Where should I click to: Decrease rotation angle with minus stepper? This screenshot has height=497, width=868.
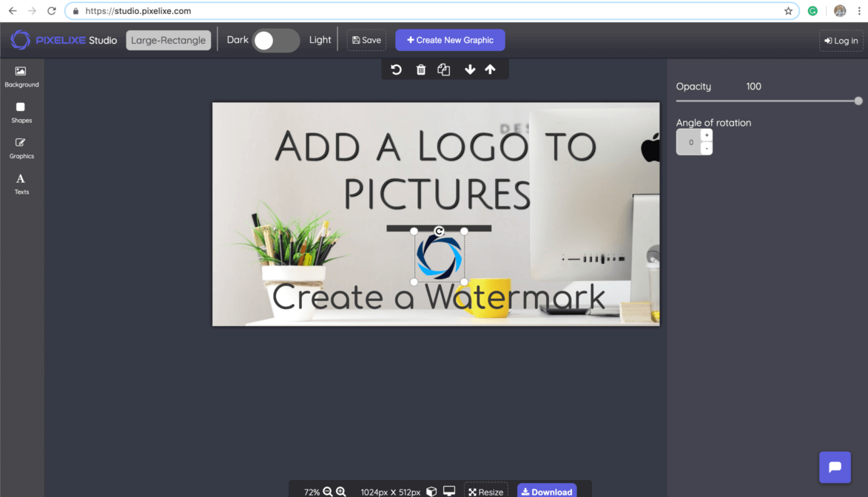tap(707, 149)
